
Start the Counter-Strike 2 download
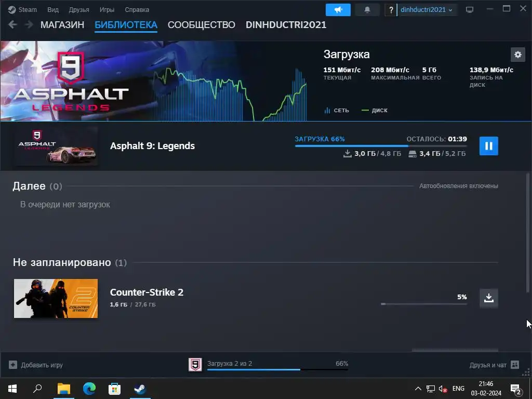[x=488, y=298]
